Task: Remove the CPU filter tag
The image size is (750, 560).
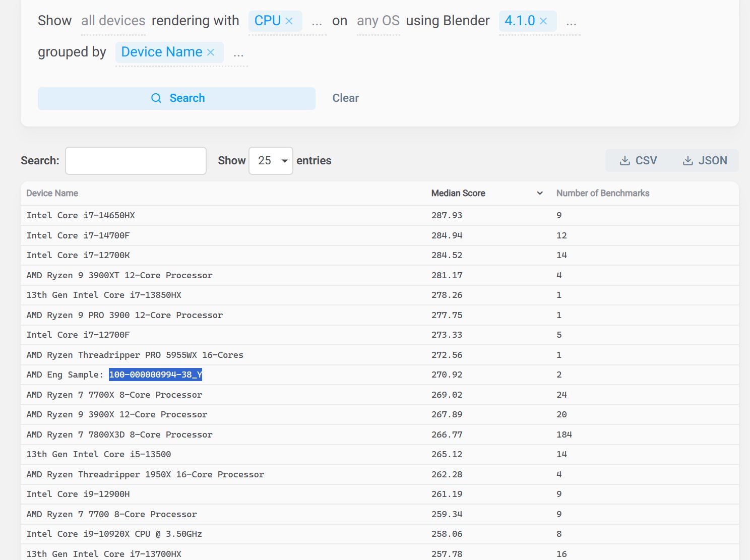Action: [289, 21]
